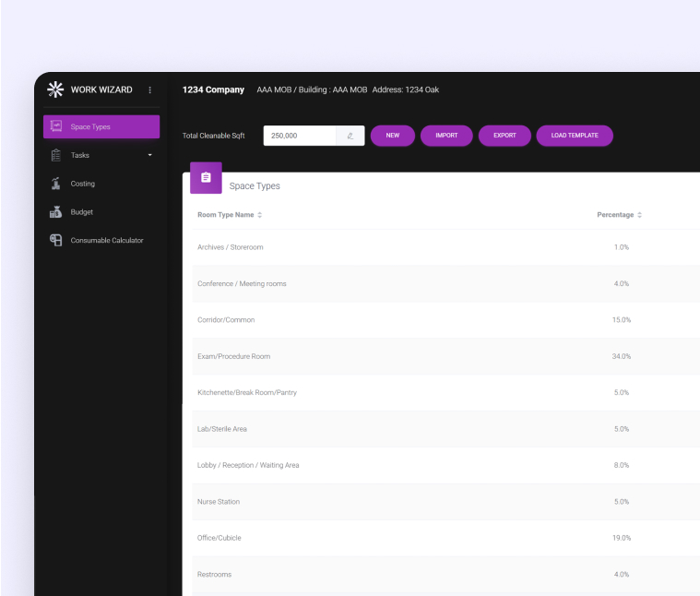Click the WORK WIZARD brand text
Screen dimensions: 700x596
pyautogui.click(x=101, y=89)
